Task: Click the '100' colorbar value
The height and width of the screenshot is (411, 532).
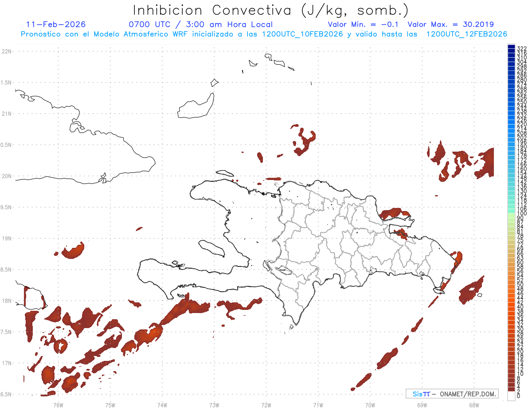Action: [x=522, y=214]
